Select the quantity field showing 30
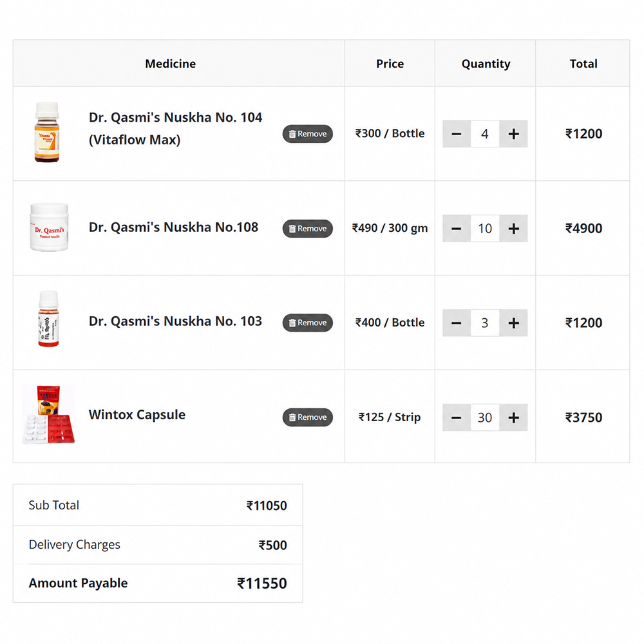Viewport: 644px width, 644px height. 485,417
